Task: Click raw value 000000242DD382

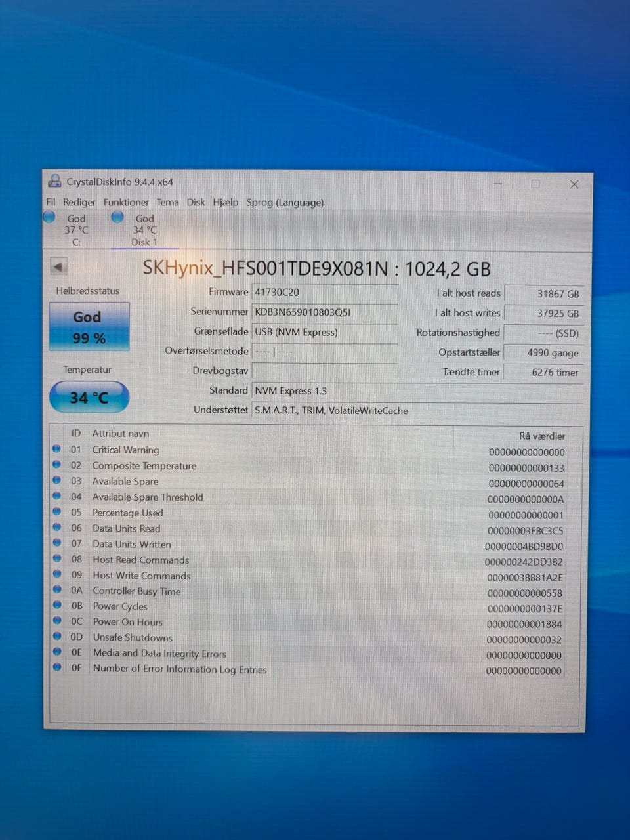Action: pyautogui.click(x=524, y=562)
